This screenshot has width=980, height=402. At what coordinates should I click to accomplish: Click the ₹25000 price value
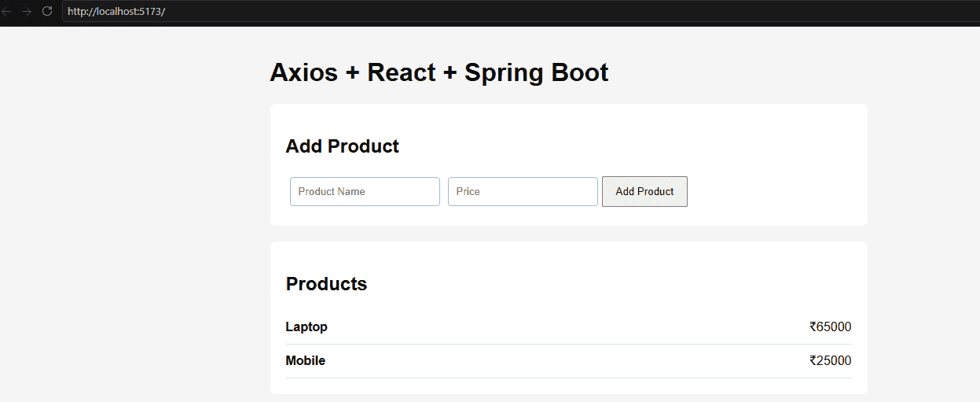point(830,361)
